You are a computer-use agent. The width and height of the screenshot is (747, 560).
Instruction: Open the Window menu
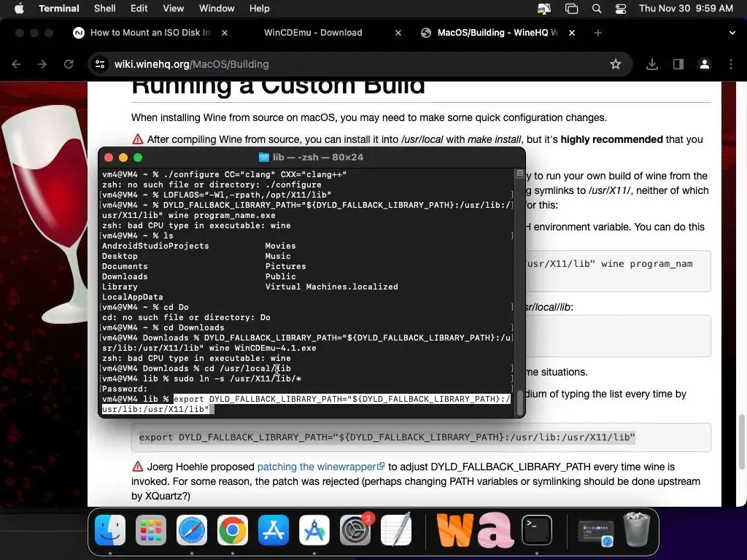217,8
